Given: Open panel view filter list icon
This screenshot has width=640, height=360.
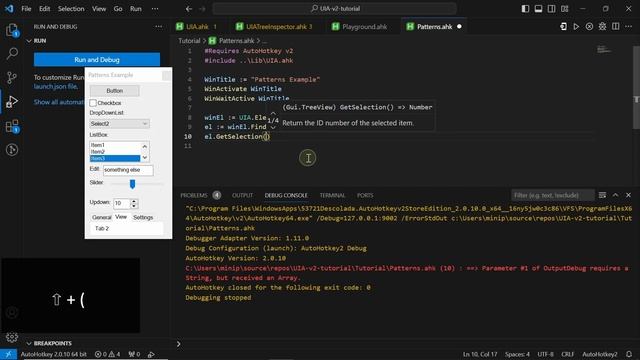Looking at the screenshot, I should (602, 195).
